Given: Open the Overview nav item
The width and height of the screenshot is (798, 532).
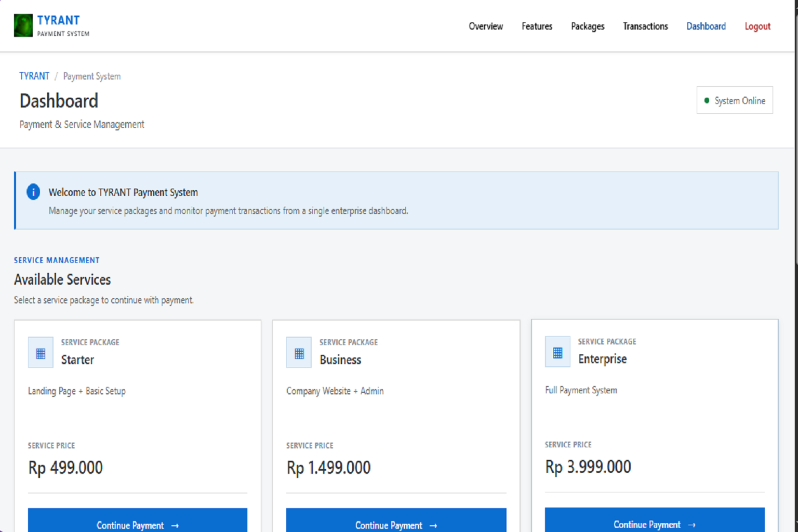Looking at the screenshot, I should (486, 26).
